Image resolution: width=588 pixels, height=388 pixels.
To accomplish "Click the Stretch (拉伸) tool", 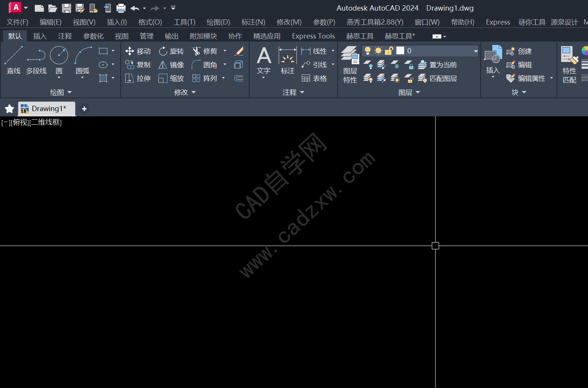I will pos(138,78).
